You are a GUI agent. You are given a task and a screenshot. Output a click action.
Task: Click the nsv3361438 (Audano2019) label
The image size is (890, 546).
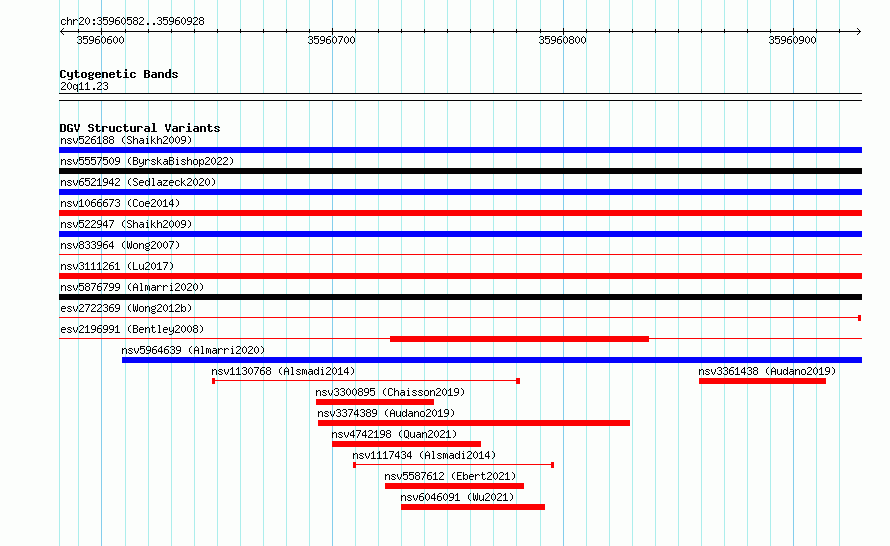767,371
